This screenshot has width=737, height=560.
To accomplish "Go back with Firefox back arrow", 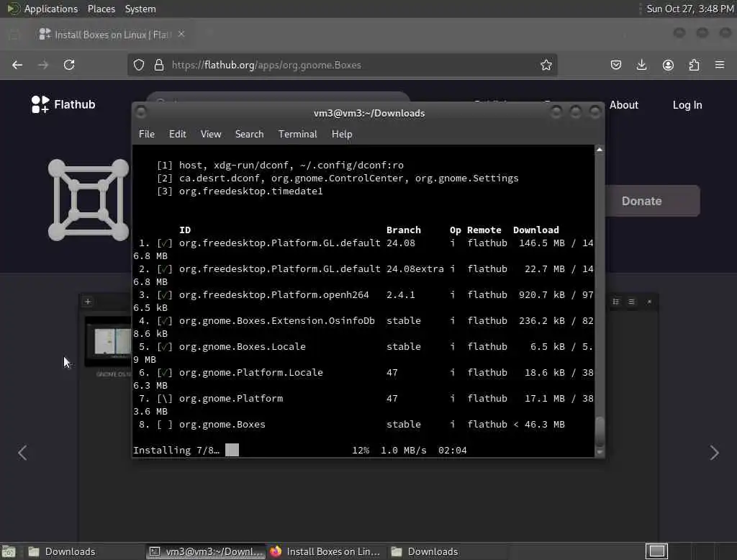I will click(x=17, y=65).
